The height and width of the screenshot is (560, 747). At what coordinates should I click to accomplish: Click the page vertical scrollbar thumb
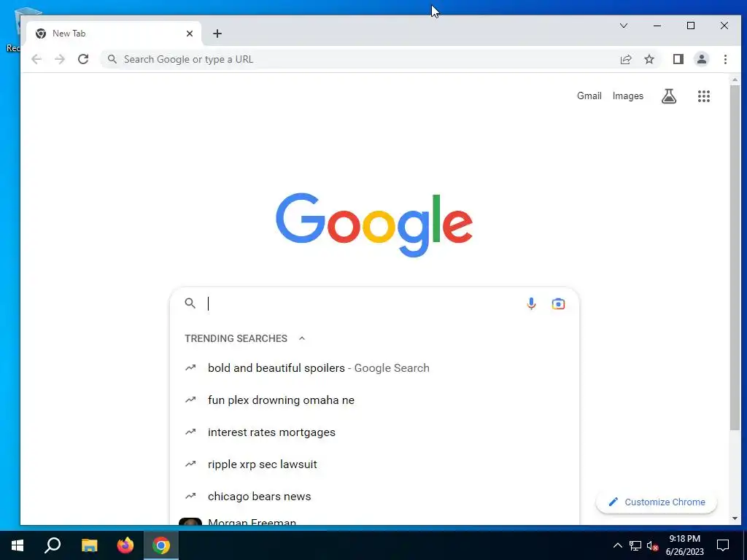735,257
